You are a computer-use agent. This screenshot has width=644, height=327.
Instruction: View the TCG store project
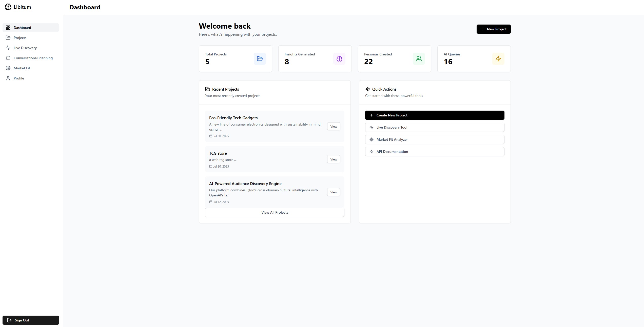click(334, 159)
